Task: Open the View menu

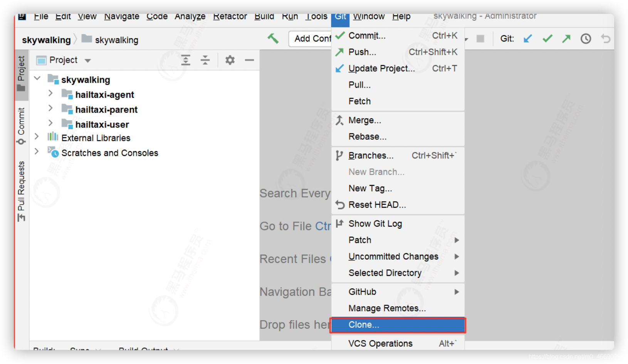Action: [x=87, y=17]
